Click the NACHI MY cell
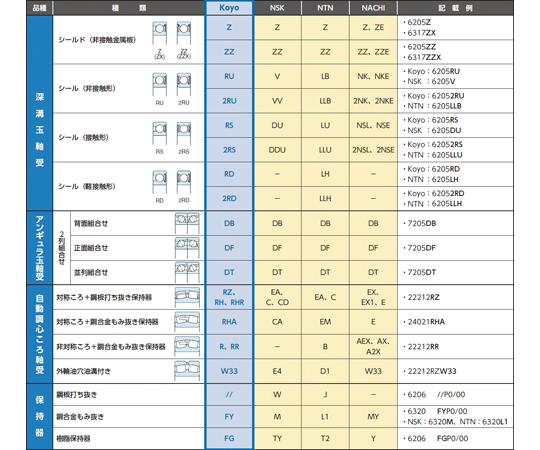The image size is (540, 450). tap(373, 417)
